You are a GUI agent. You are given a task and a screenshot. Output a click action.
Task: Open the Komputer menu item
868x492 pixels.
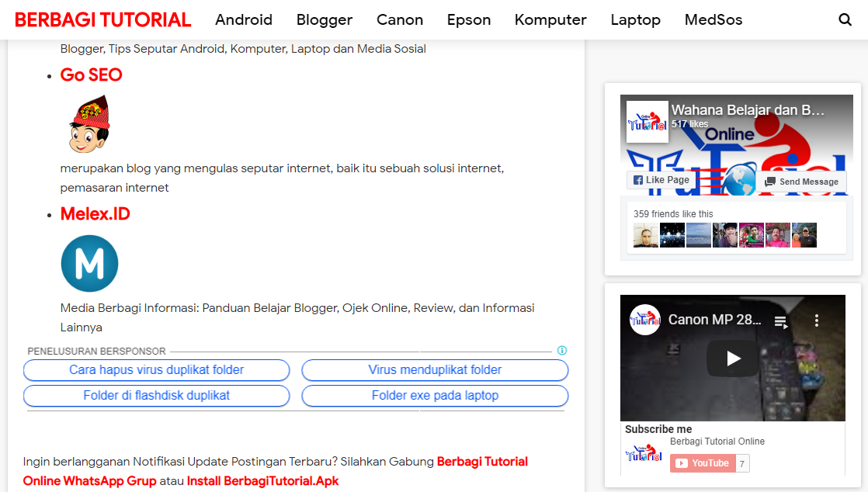click(550, 20)
